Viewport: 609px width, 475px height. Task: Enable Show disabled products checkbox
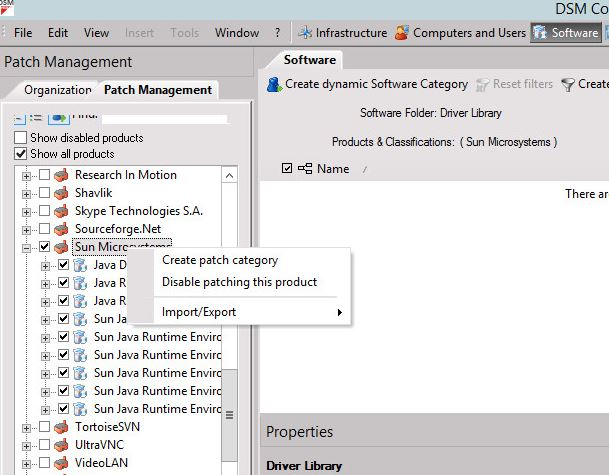pyautogui.click(x=21, y=138)
